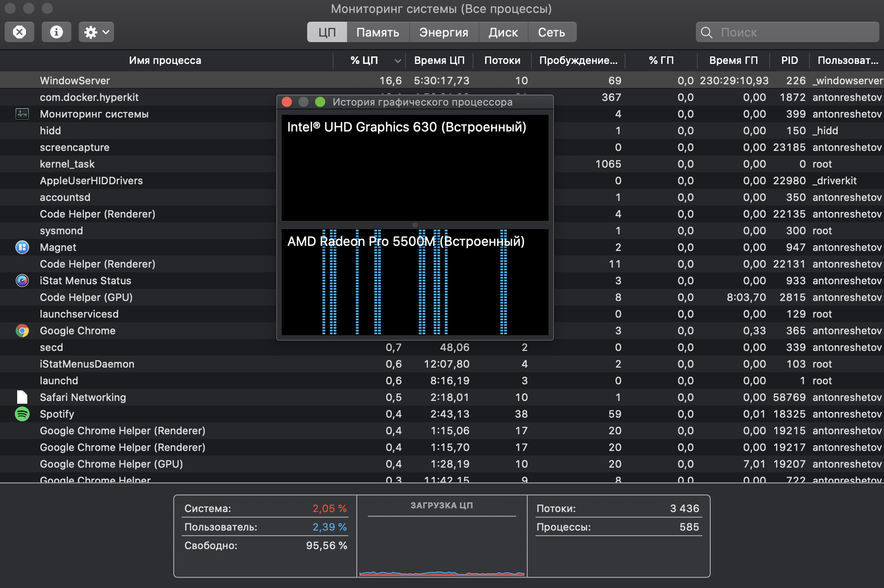
Task: Click the Поиск search field
Action: click(787, 32)
